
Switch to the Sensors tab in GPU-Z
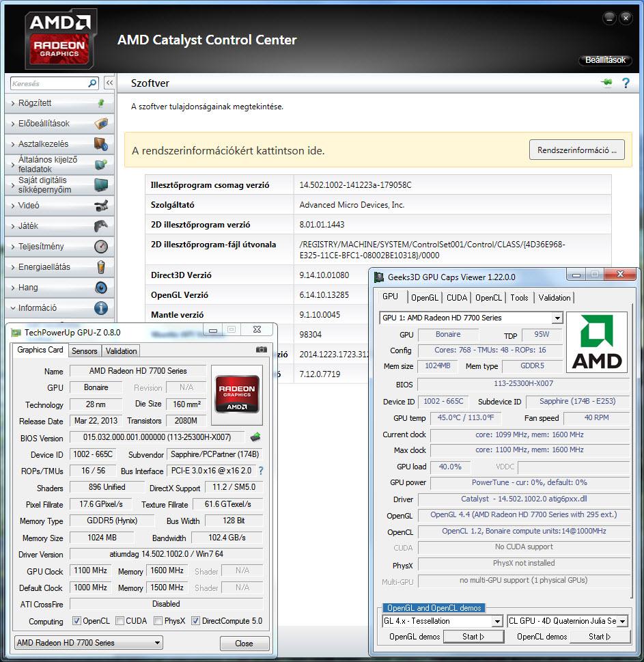coord(85,351)
